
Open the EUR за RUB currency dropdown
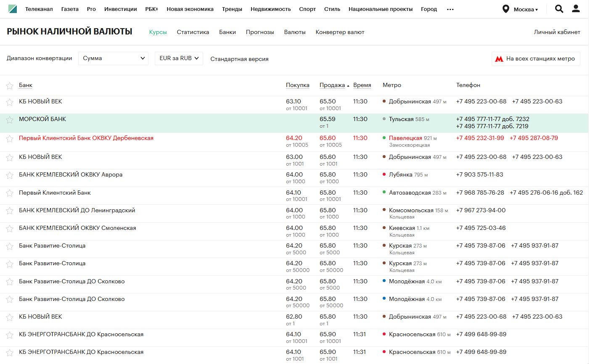click(x=179, y=58)
